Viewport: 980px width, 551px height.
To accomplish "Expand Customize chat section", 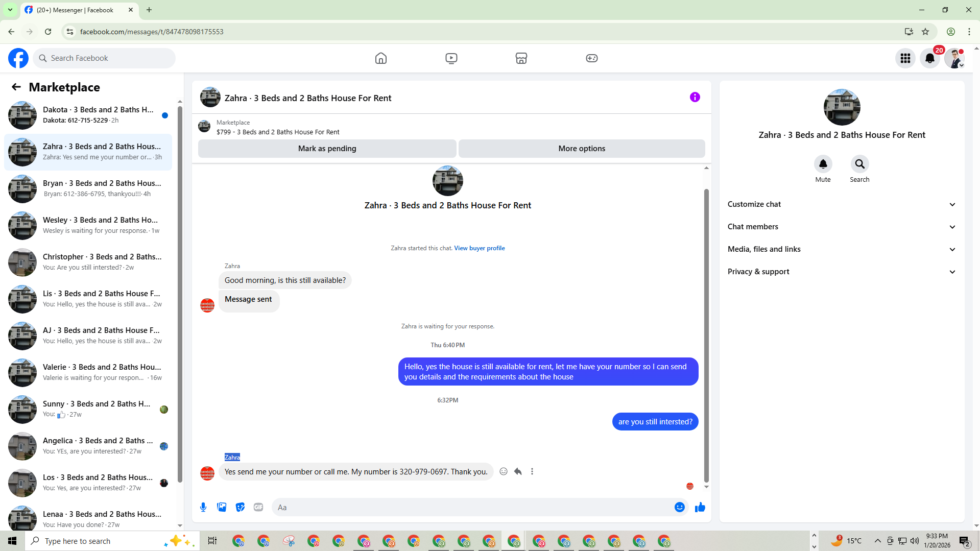I will tap(842, 204).
